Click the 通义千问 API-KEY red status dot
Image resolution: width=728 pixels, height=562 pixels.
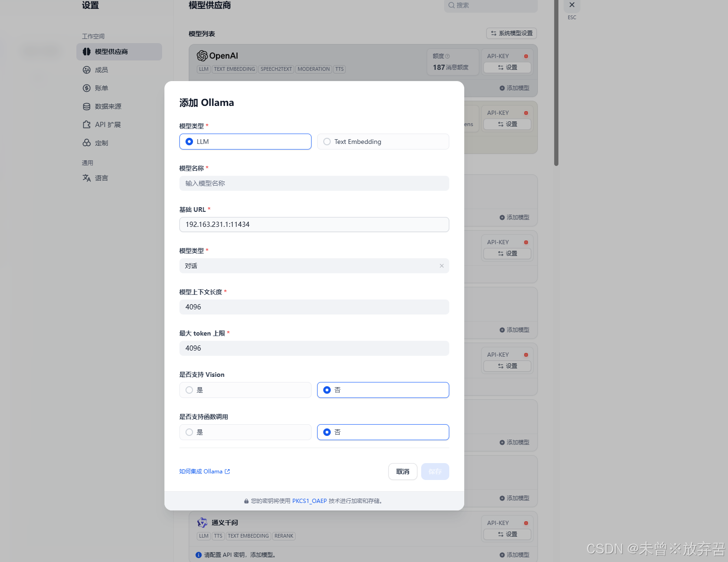(526, 523)
